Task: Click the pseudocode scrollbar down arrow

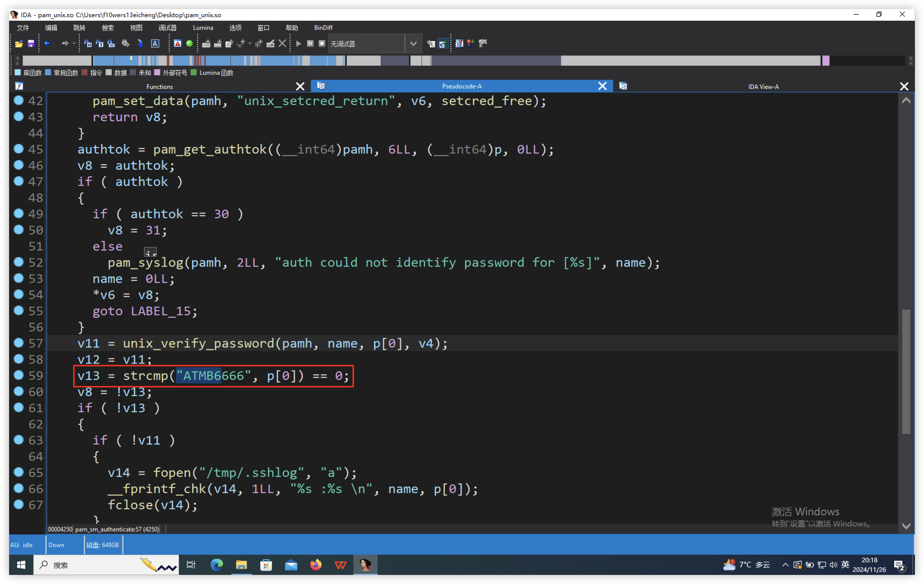Action: [x=906, y=526]
